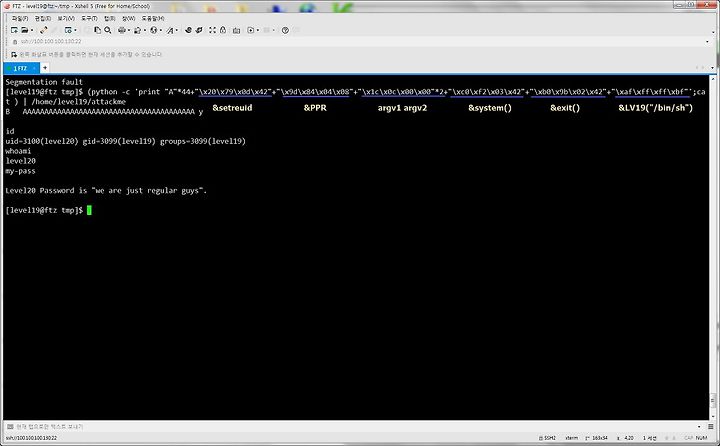The width and height of the screenshot is (720, 446).
Task: Open the 편집(E) Edit menu
Action: 43,18
